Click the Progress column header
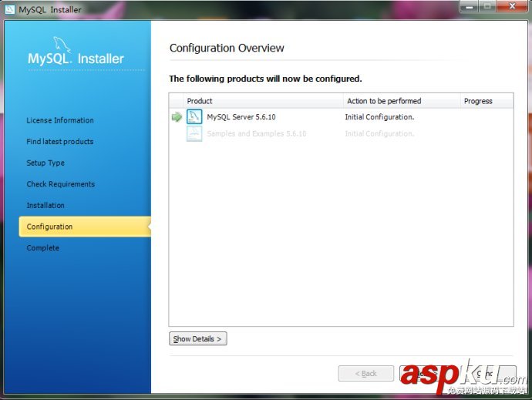Image resolution: width=532 pixels, height=400 pixels. [x=487, y=101]
